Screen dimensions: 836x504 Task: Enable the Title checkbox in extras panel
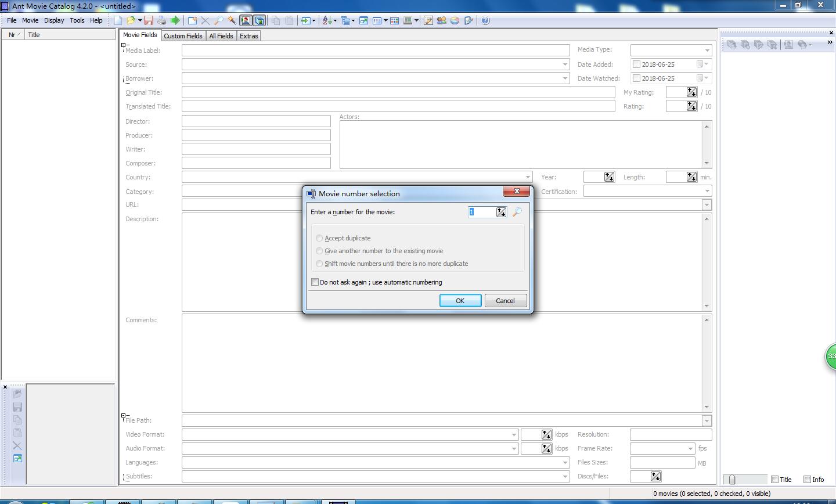pos(774,480)
